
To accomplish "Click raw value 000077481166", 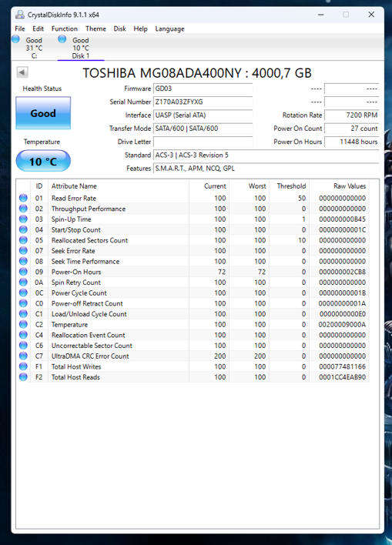I will pyautogui.click(x=342, y=366).
